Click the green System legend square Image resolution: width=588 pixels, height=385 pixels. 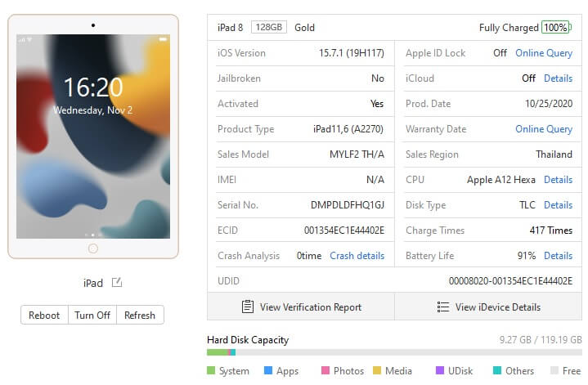pos(211,370)
